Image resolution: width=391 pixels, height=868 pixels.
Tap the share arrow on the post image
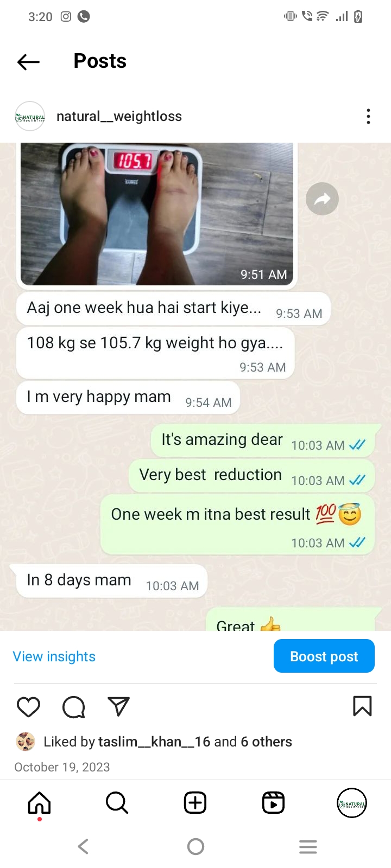pos(322,199)
